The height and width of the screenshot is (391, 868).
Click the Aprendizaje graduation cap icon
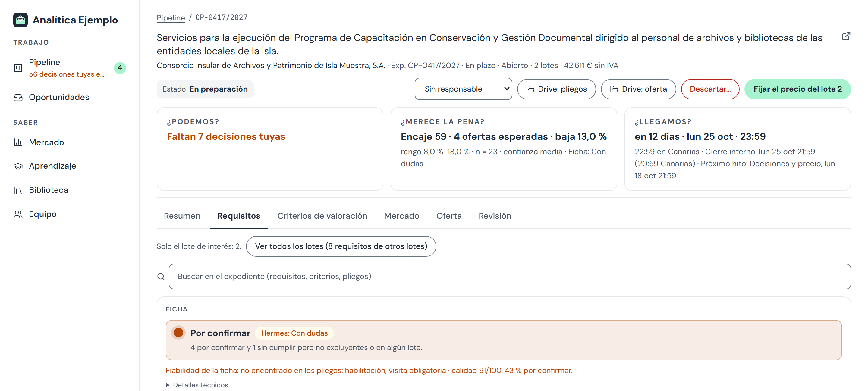point(18,166)
